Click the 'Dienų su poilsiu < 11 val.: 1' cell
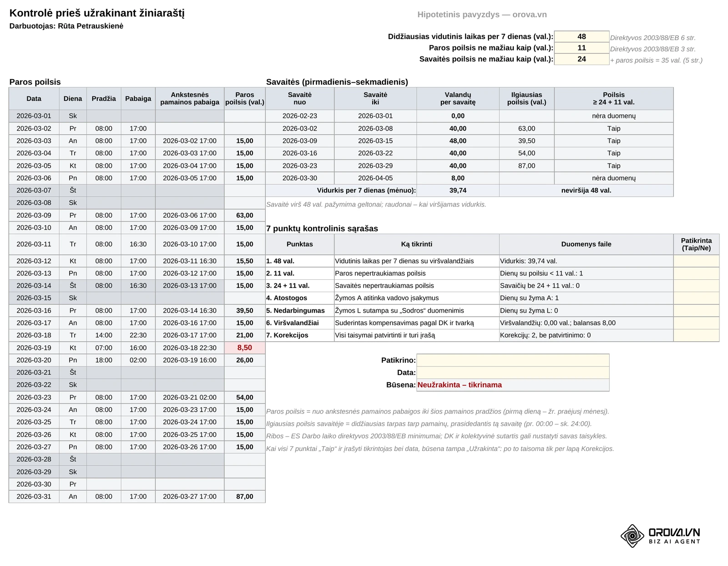Screen dimensions: 728x566 [586, 273]
